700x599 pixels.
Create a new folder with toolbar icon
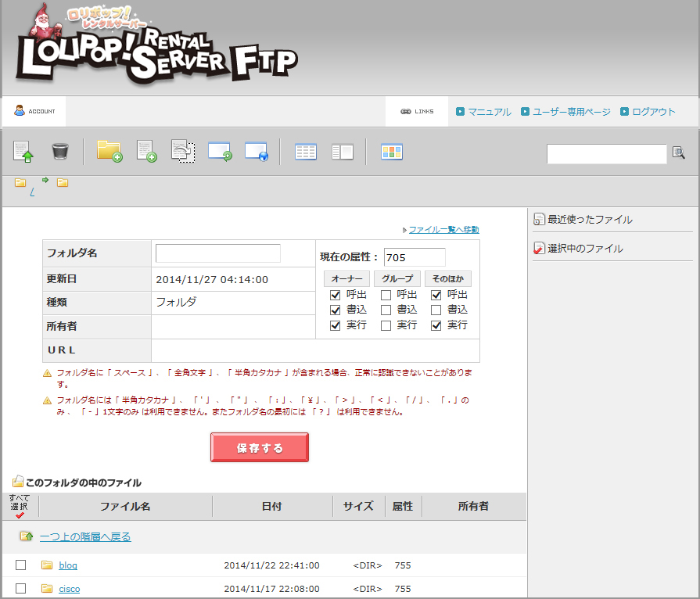109,151
